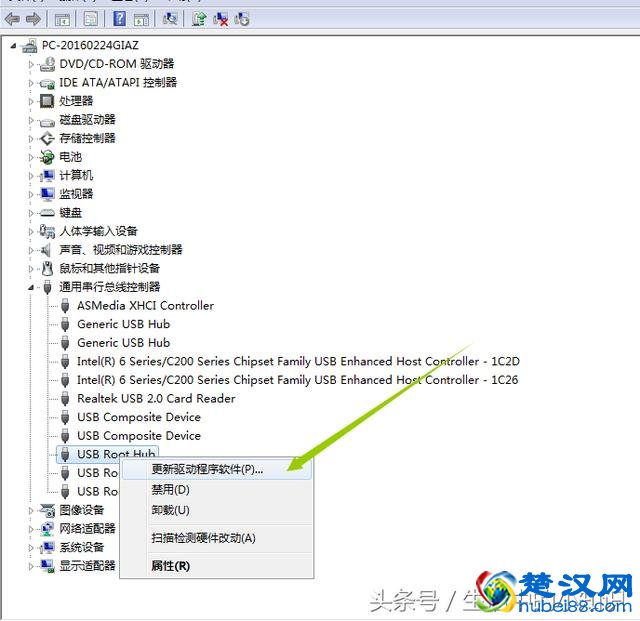The height and width of the screenshot is (621, 640).
Task: Expand the 系统设备 category
Action: point(31,548)
